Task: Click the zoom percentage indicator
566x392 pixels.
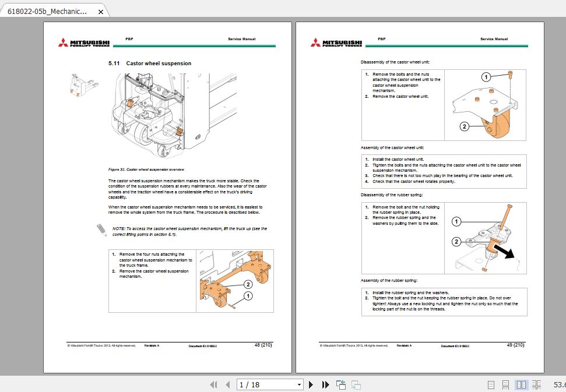Action: click(x=558, y=385)
